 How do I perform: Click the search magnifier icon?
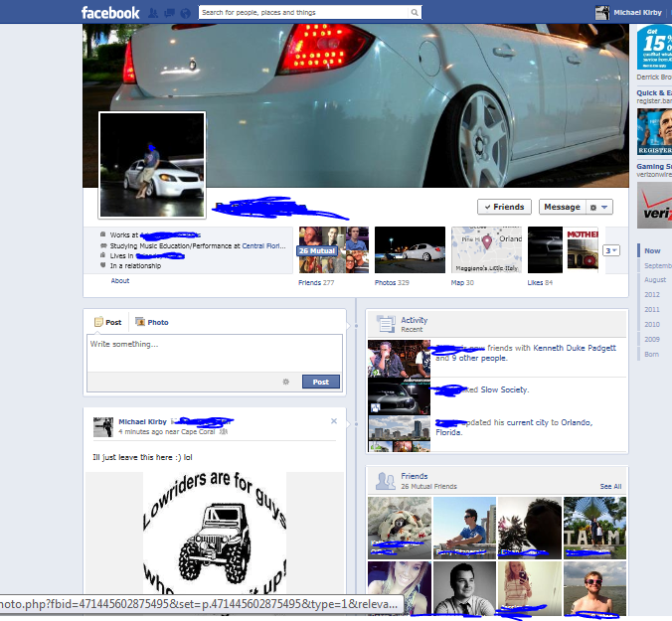pos(415,12)
